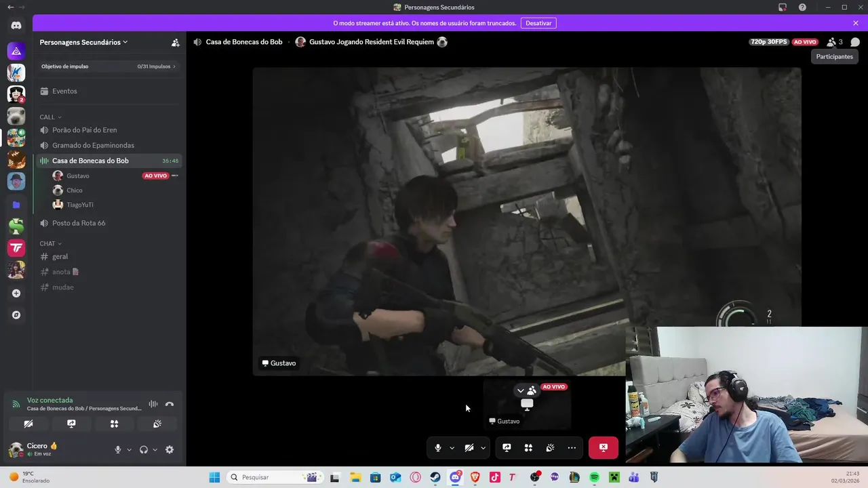The image size is (868, 488).
Task: Click the taskbar Pesquisar search box
Action: click(274, 477)
